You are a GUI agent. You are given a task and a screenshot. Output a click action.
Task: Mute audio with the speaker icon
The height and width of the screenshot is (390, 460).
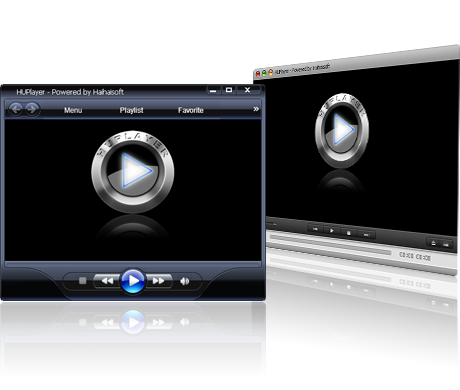(x=184, y=281)
